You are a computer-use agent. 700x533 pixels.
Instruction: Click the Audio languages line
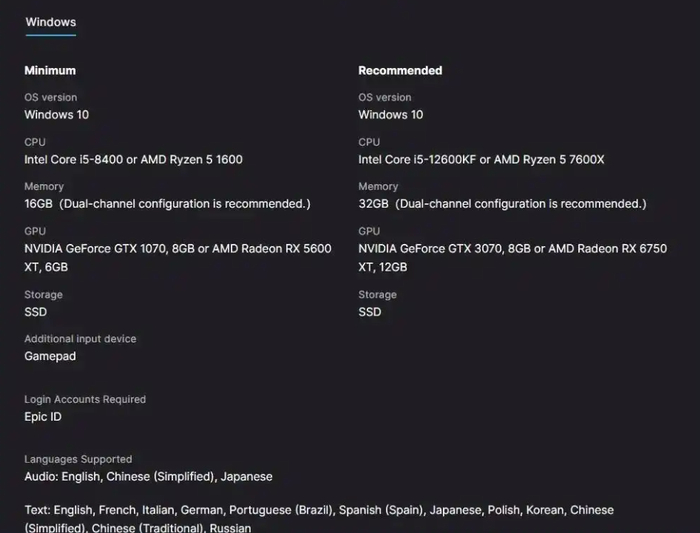pos(148,477)
